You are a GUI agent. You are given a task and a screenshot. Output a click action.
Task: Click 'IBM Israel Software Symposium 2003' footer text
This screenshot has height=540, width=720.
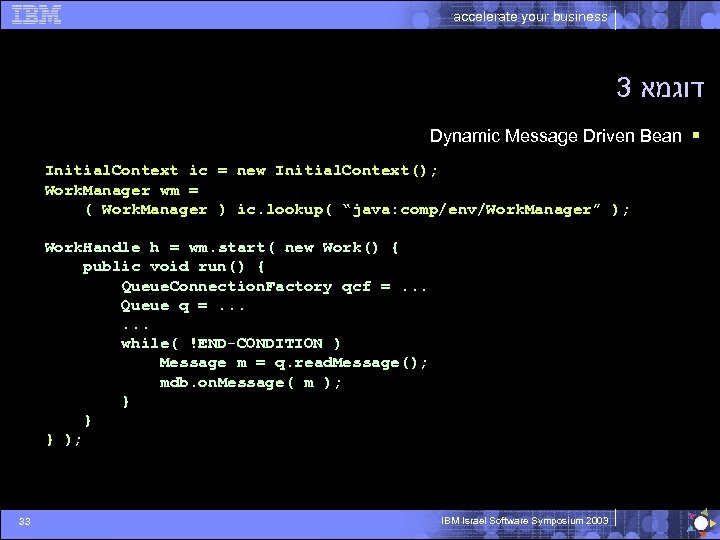524,521
